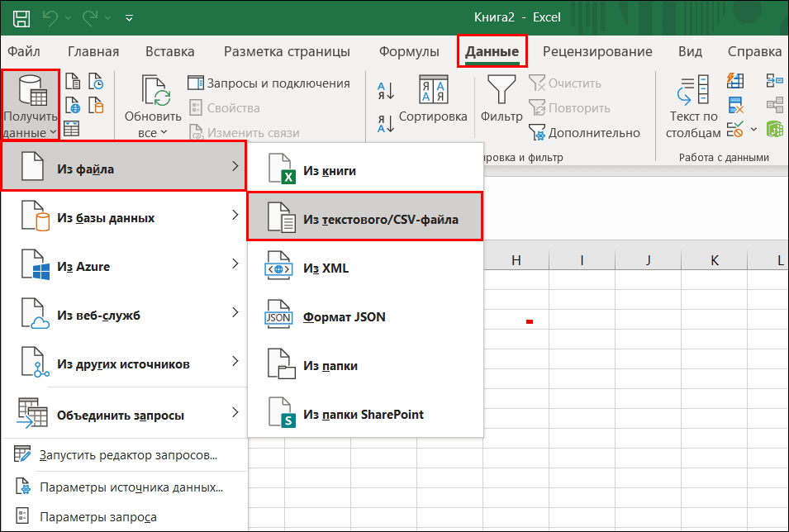The height and width of the screenshot is (532, 789).
Task: Select the column I header
Action: [582, 260]
